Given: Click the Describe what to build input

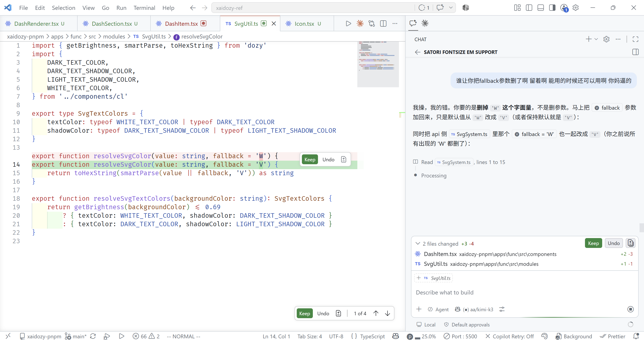Looking at the screenshot, I should point(524,292).
